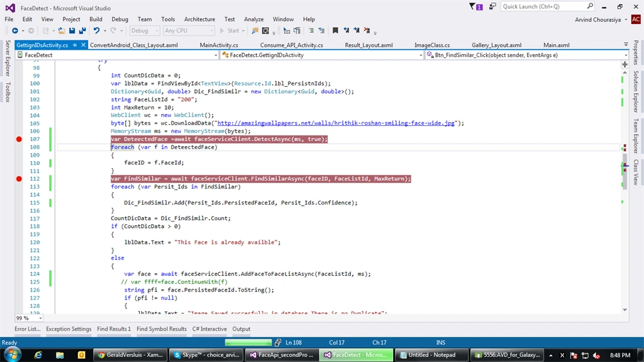Click the Save All toolbar icon

click(82, 30)
